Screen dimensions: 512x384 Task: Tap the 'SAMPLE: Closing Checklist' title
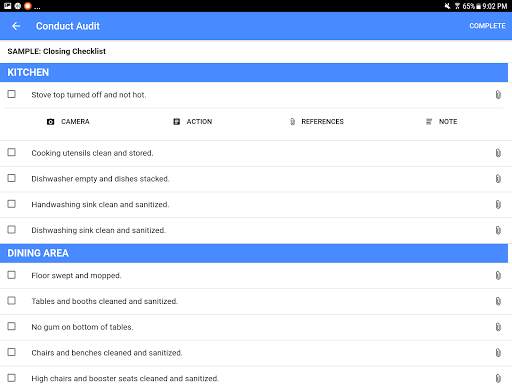pyautogui.click(x=56, y=51)
